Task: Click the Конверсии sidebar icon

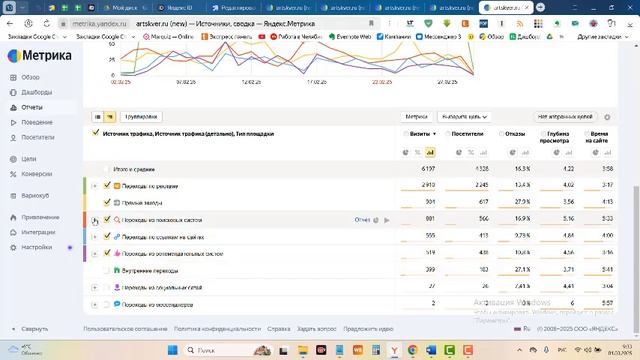Action: (x=13, y=174)
